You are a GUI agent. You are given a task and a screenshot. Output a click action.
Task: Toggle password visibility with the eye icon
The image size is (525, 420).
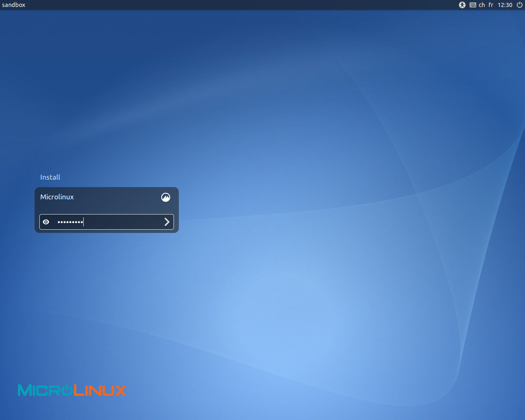coord(46,222)
